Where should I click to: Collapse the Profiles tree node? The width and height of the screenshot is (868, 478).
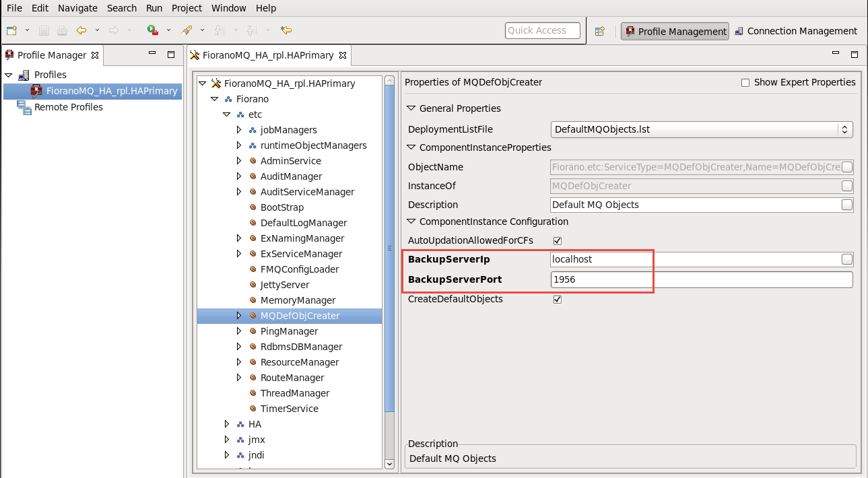[x=9, y=75]
